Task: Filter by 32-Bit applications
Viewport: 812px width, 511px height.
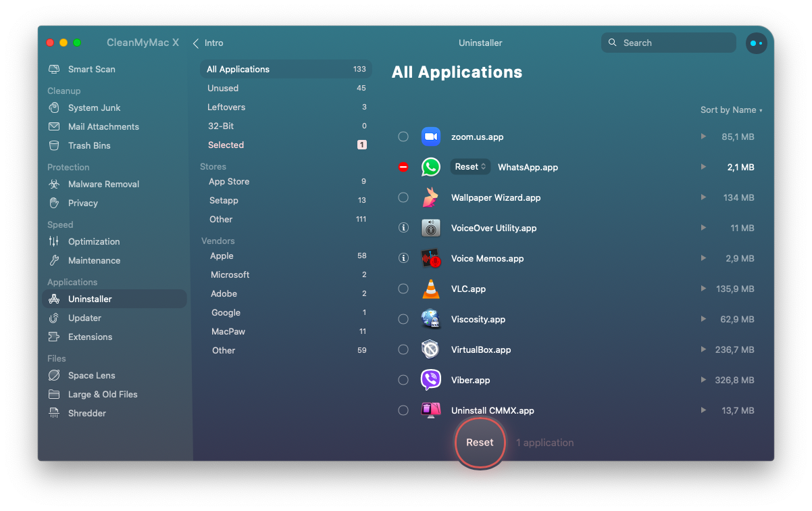Action: tap(286, 126)
